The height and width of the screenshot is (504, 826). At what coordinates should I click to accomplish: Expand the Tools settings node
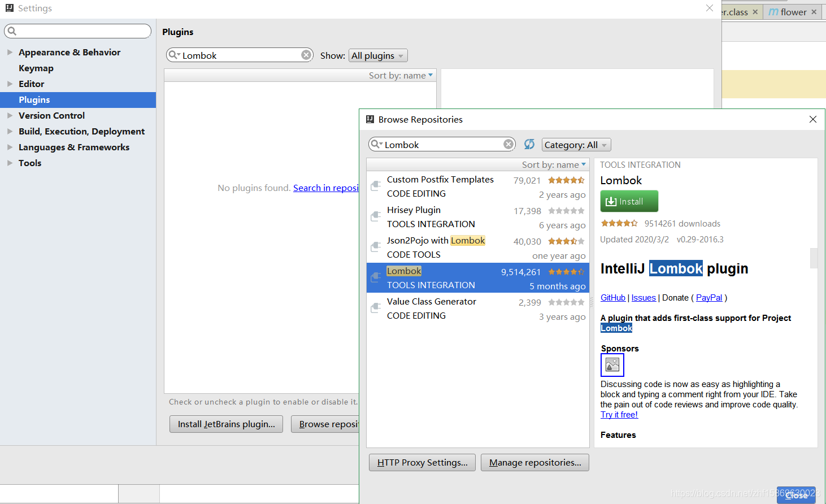(x=10, y=163)
